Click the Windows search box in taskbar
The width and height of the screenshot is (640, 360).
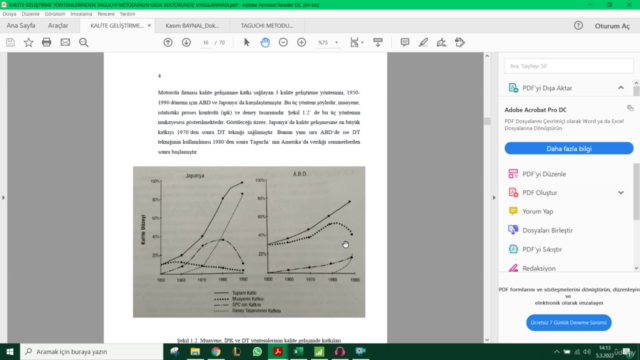pos(92,351)
